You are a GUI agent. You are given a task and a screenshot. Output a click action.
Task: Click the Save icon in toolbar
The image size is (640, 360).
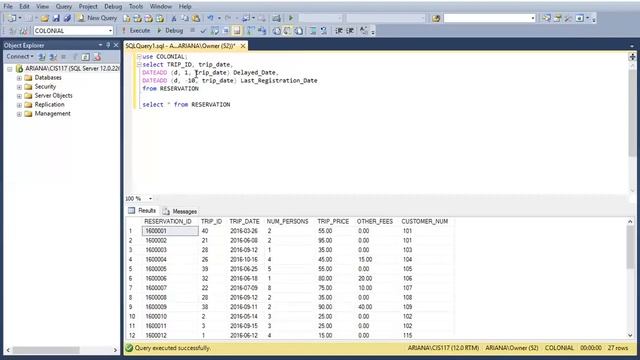coord(56,18)
